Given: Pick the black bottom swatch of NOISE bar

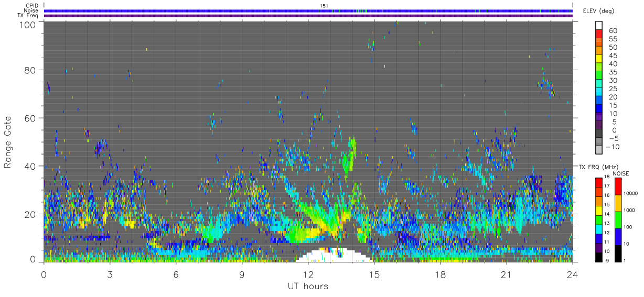Looking at the screenshot, I should [617, 253].
